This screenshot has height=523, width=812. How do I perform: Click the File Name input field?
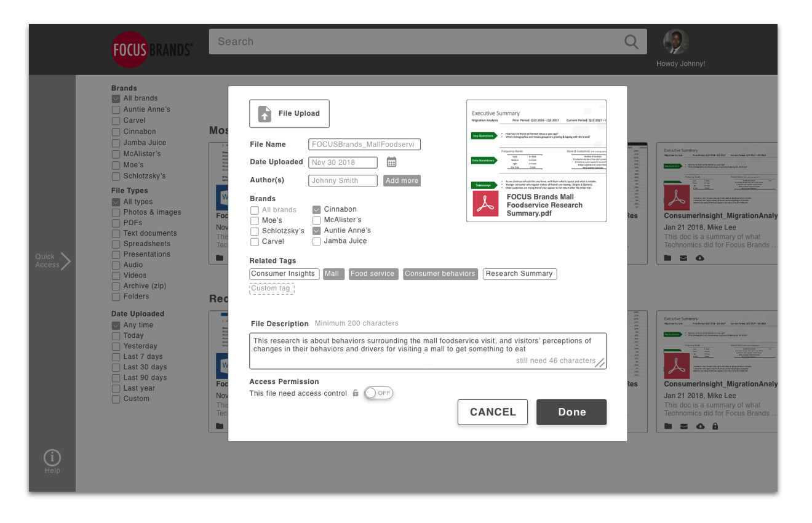[364, 145]
